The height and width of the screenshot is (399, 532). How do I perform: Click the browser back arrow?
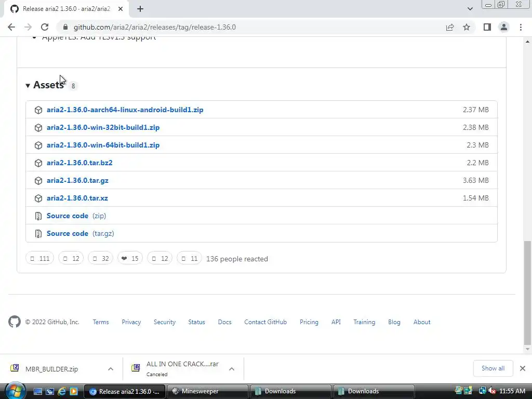[x=11, y=27]
